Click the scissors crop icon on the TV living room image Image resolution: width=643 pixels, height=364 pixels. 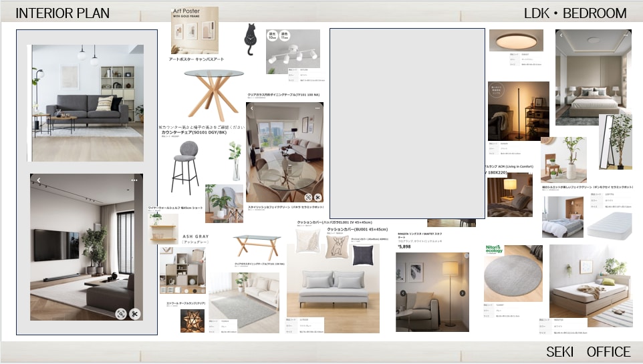[134, 314]
